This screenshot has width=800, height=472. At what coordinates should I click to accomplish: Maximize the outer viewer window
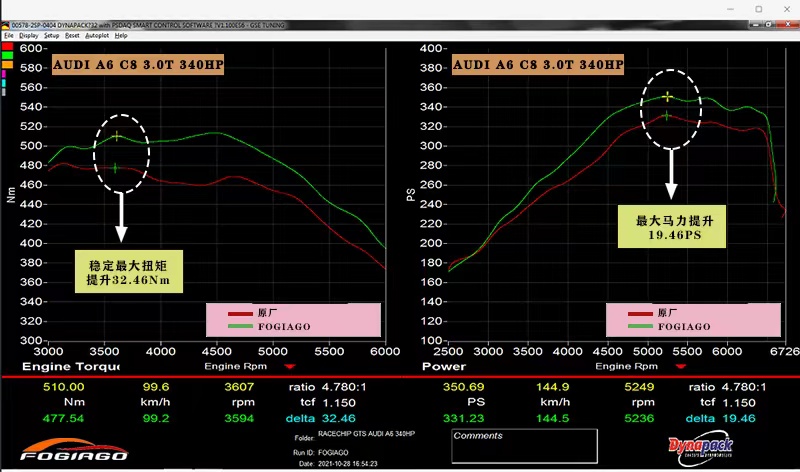pyautogui.click(x=759, y=9)
